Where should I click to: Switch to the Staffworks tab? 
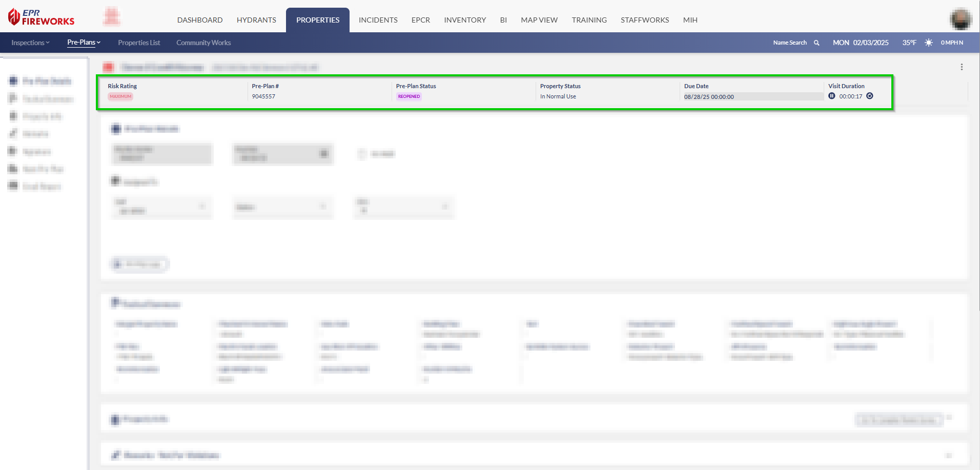(645, 20)
